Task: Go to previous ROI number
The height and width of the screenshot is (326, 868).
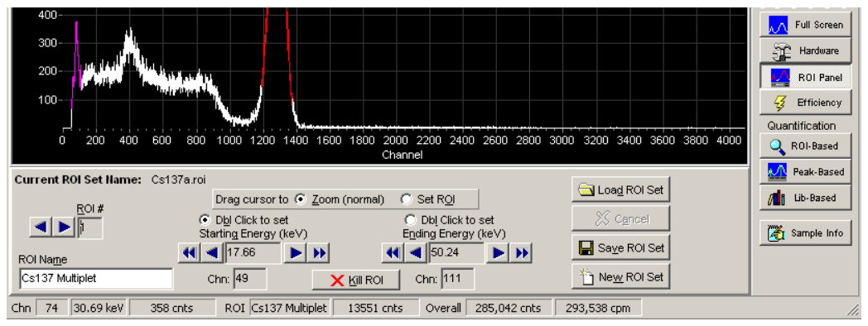Action: click(41, 227)
